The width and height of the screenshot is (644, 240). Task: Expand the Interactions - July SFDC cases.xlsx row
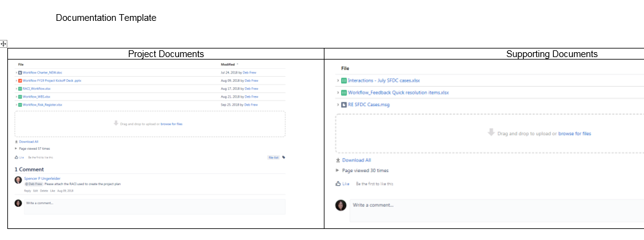(338, 80)
